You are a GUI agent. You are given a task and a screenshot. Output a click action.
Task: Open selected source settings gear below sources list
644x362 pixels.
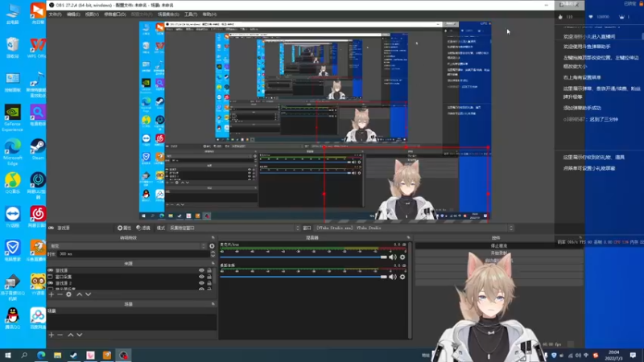coord(68,294)
